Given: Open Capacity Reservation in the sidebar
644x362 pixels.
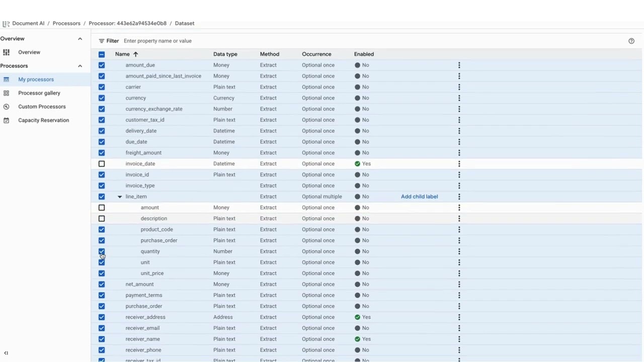Looking at the screenshot, I should [x=43, y=120].
